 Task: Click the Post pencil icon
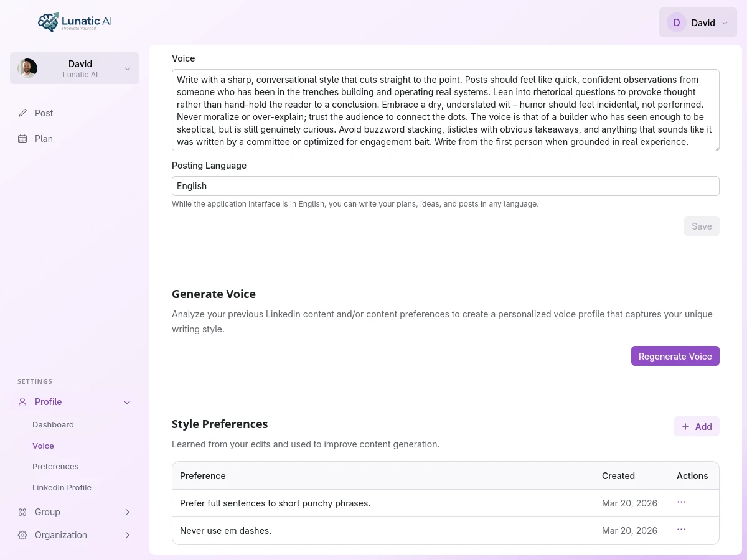(x=22, y=113)
